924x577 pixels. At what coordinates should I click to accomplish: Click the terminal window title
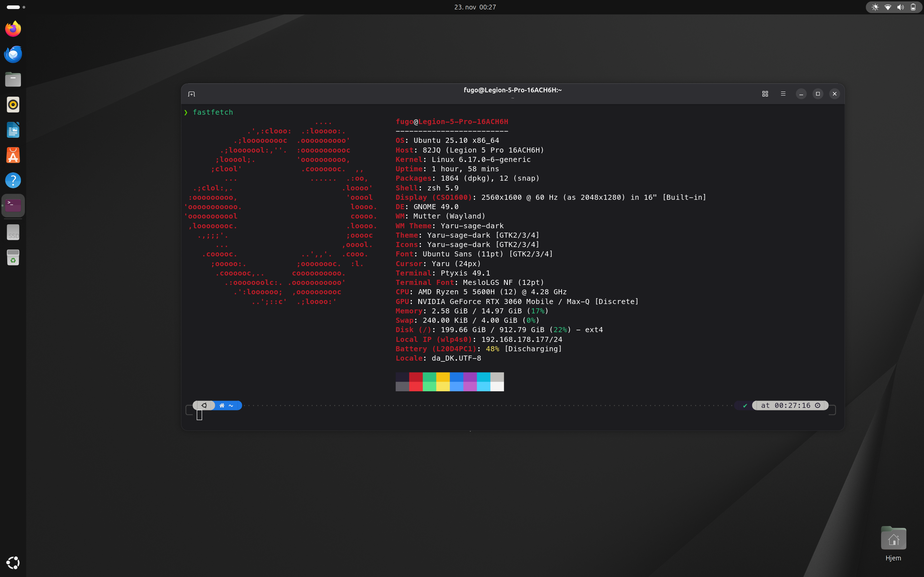click(513, 90)
